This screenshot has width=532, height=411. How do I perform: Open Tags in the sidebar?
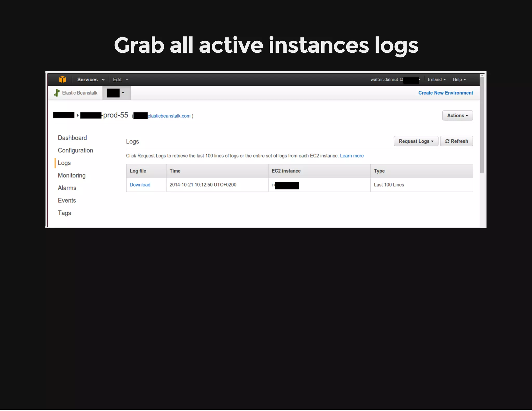click(64, 213)
